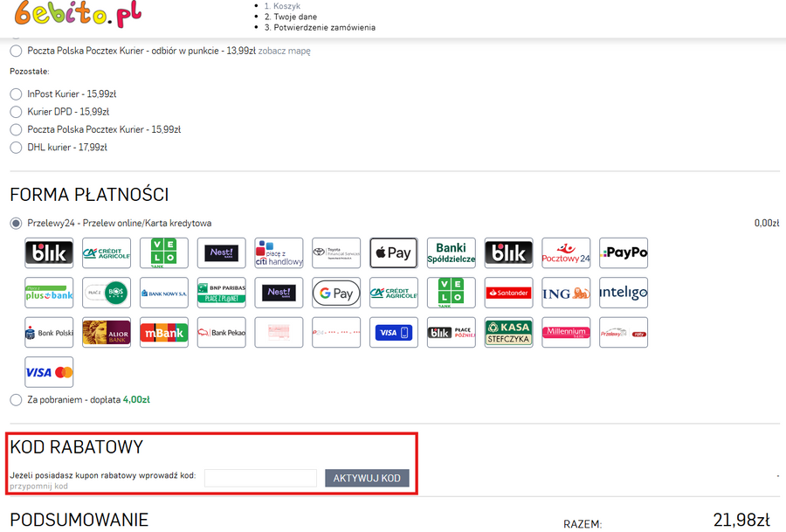Select Kurier DPD delivery option
Image resolution: width=786 pixels, height=532 pixels.
(16, 112)
